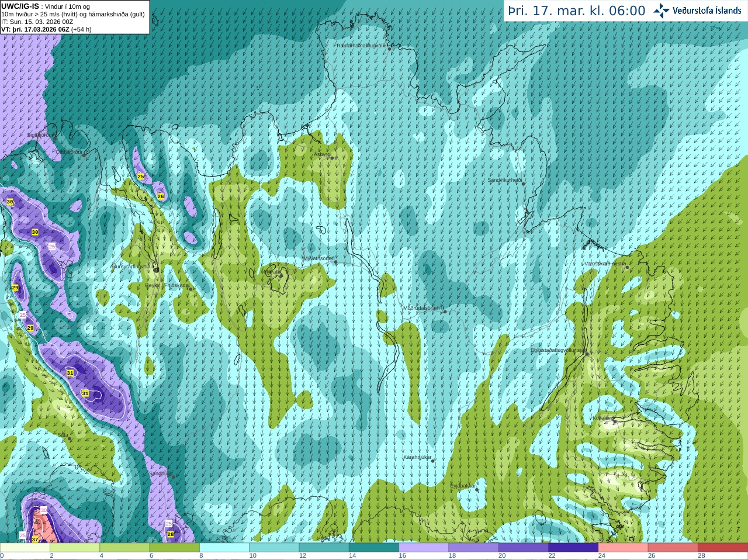748x560 pixels.
Task: Click the yellow gust label 37
Action: (x=35, y=540)
